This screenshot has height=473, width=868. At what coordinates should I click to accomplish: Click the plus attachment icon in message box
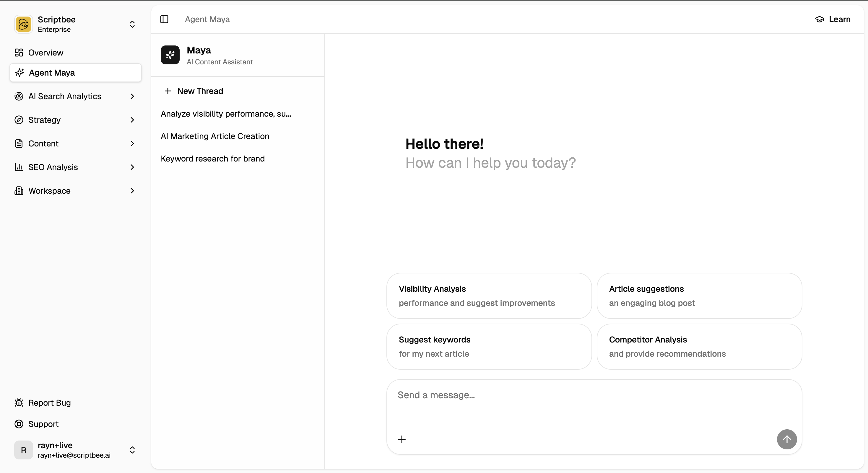pos(402,439)
